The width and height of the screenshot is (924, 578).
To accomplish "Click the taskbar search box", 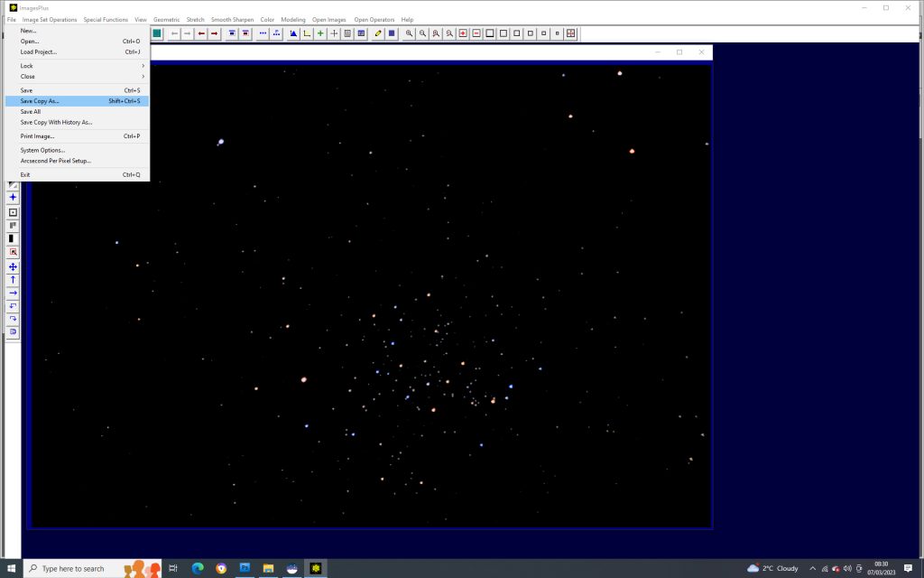I will click(x=92, y=569).
